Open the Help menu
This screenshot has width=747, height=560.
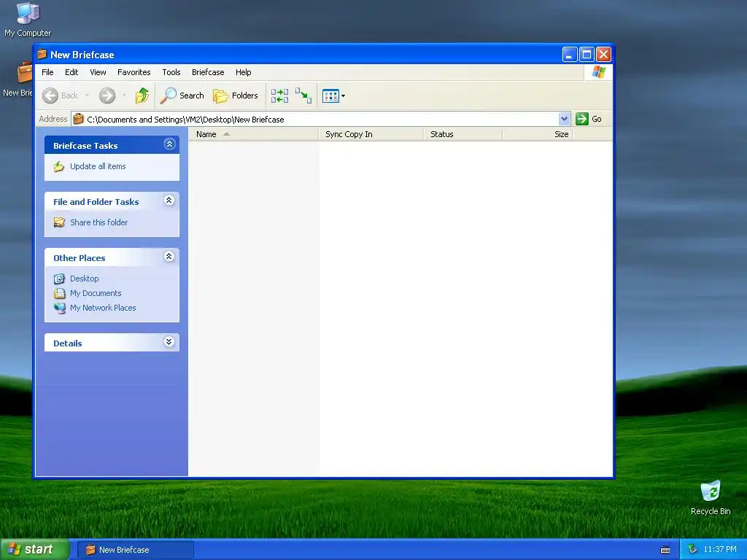click(x=244, y=72)
